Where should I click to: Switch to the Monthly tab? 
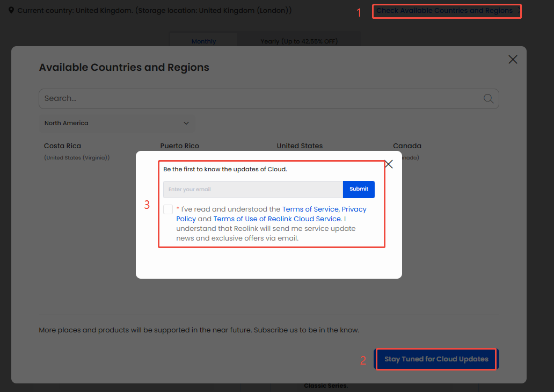click(203, 41)
